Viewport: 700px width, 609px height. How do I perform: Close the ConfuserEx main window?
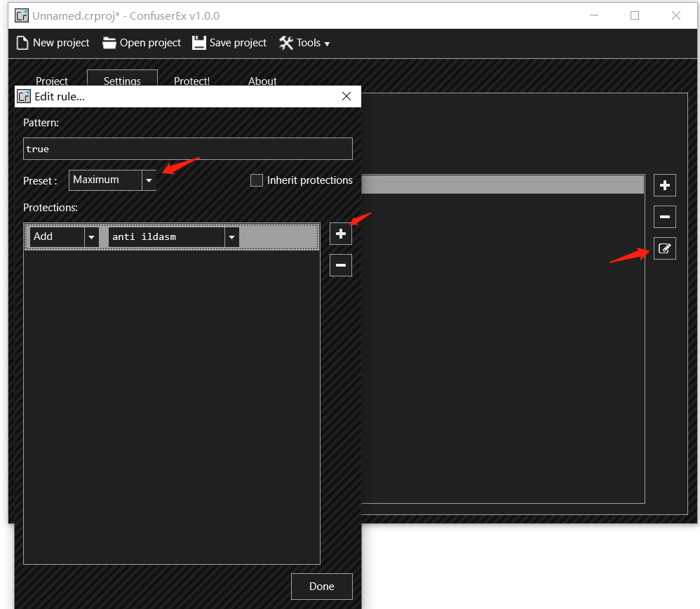tap(676, 15)
